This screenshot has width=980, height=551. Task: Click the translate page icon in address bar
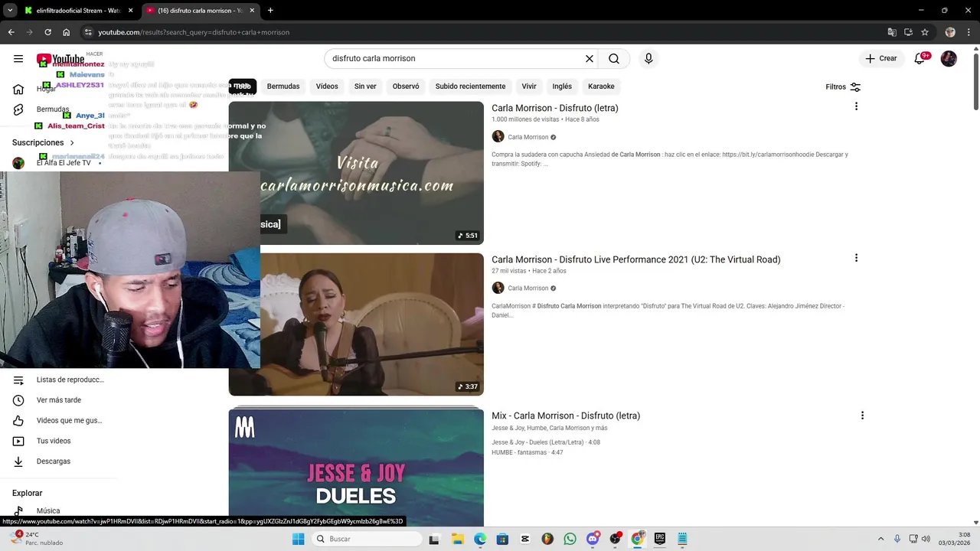[891, 32]
